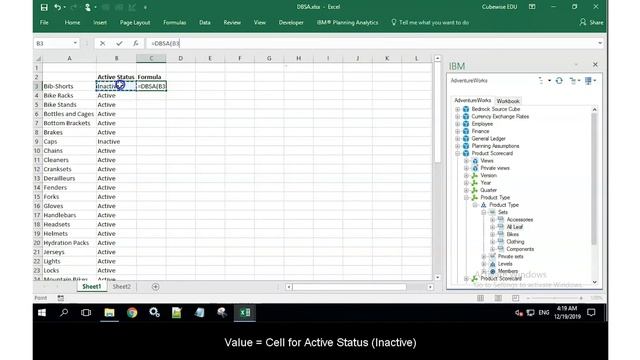Refresh the IBM AdventureWorks tree
Image resolution: width=640 pixels, height=360 pixels.
559,81
